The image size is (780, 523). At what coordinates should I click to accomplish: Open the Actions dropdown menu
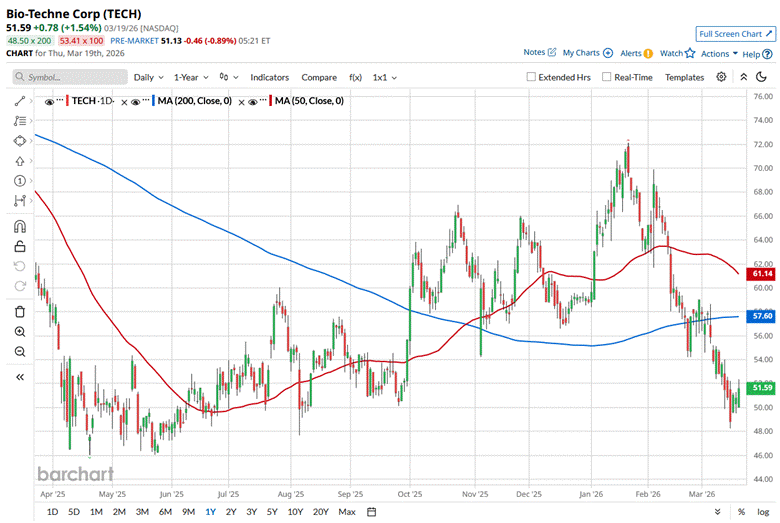719,53
